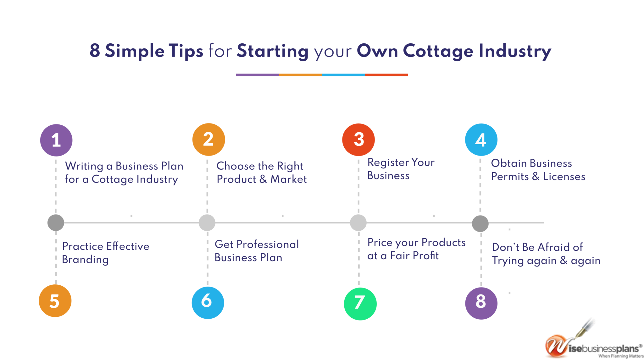The image size is (644, 362).
Task: Click the infographic title heading
Action: 320,51
